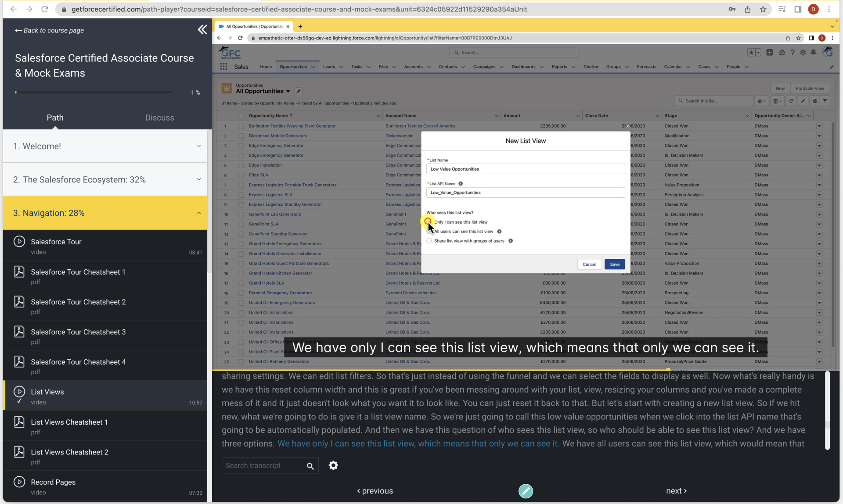Bookmark this page with the star icon
This screenshot has height=504, width=843.
point(763,9)
